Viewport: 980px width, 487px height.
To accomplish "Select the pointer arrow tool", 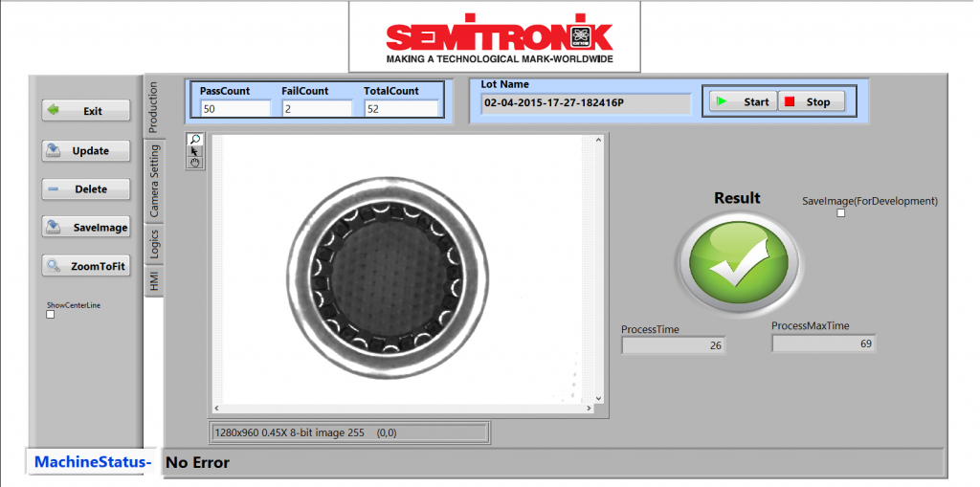I will click(195, 151).
